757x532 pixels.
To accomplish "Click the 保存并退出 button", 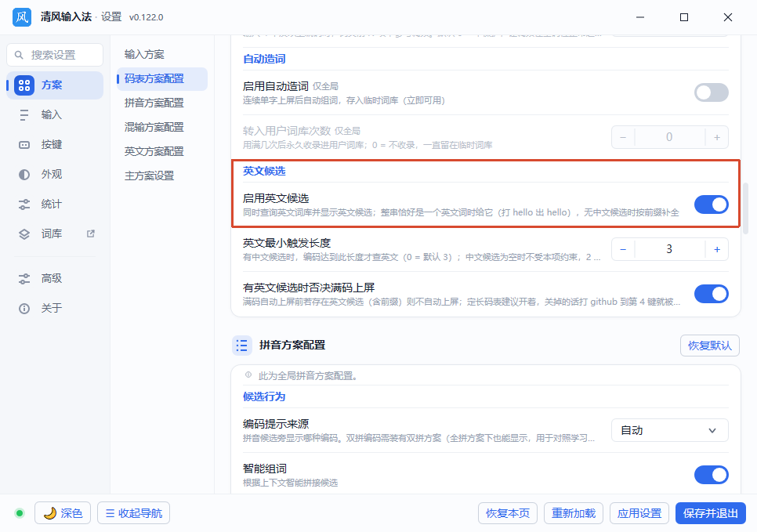I will pos(711,513).
